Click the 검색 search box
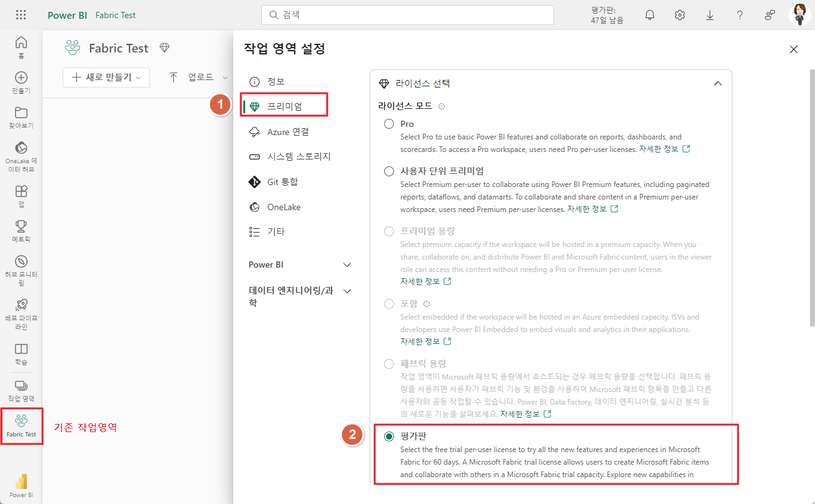815x504 pixels. click(408, 14)
